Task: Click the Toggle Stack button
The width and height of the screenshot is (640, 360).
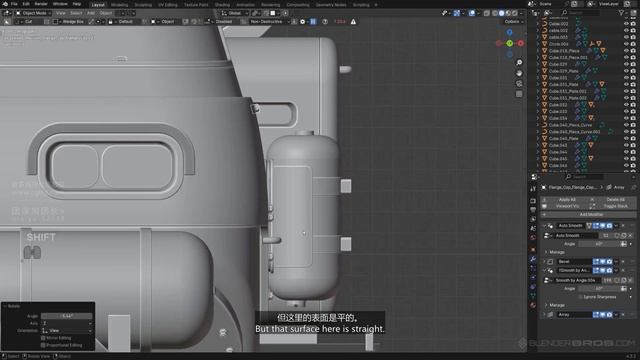Action: coord(616,207)
